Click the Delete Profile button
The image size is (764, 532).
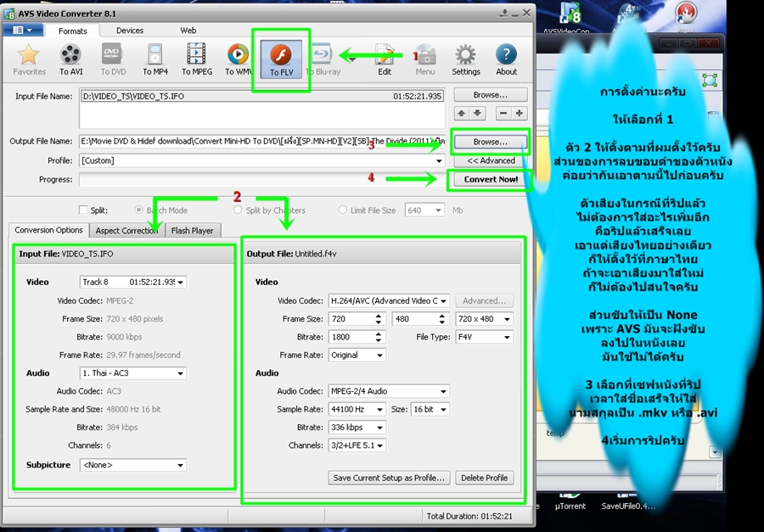point(485,478)
